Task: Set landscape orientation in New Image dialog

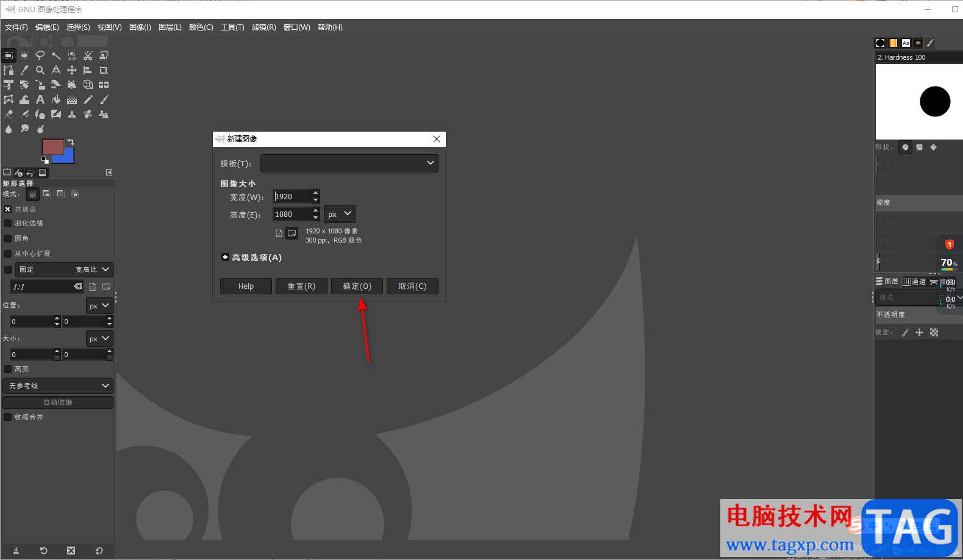Action: click(292, 233)
